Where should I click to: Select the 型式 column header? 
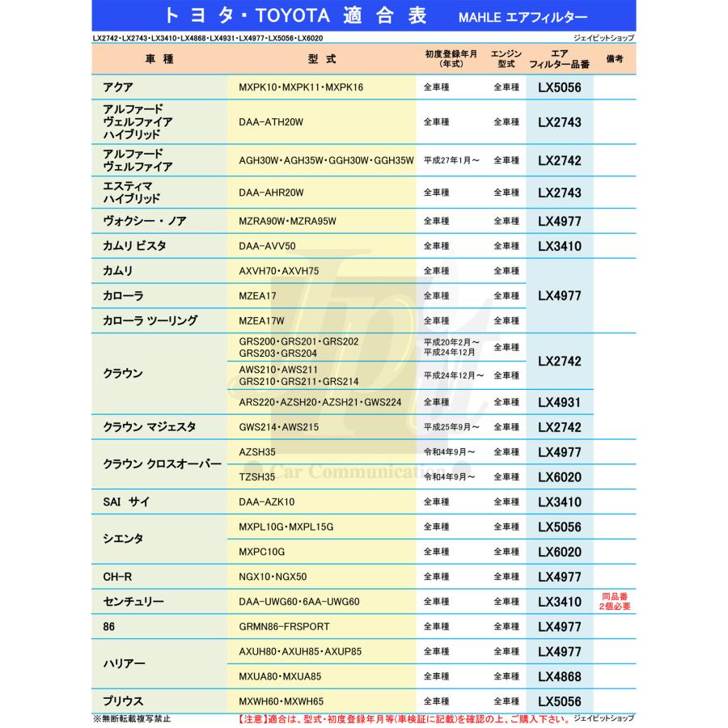click(x=322, y=59)
